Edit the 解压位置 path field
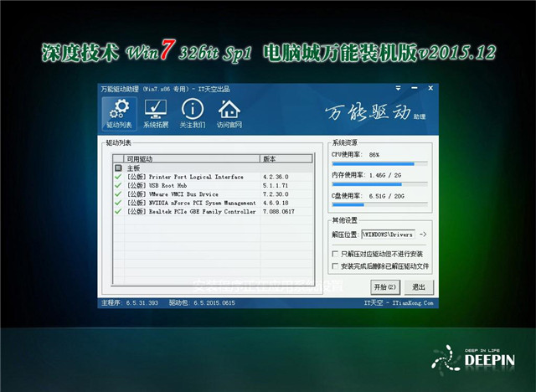Viewport: 536px width, 392px height. pyautogui.click(x=389, y=235)
